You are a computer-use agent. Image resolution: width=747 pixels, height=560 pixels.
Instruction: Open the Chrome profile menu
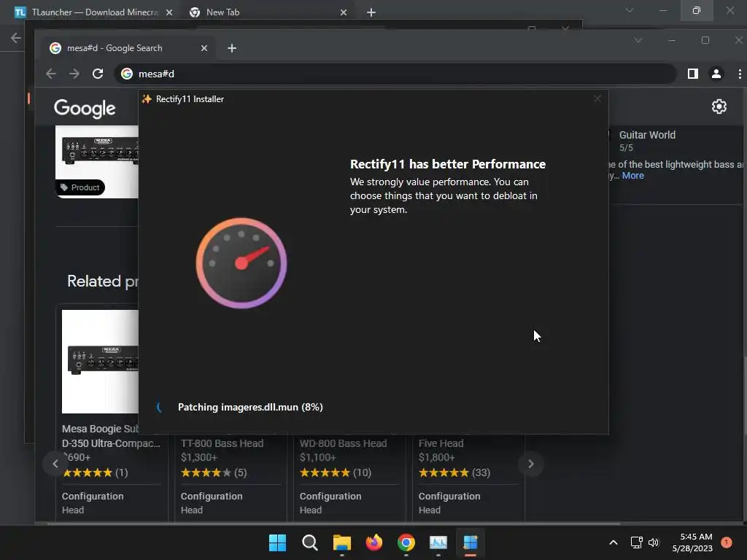[x=716, y=74]
